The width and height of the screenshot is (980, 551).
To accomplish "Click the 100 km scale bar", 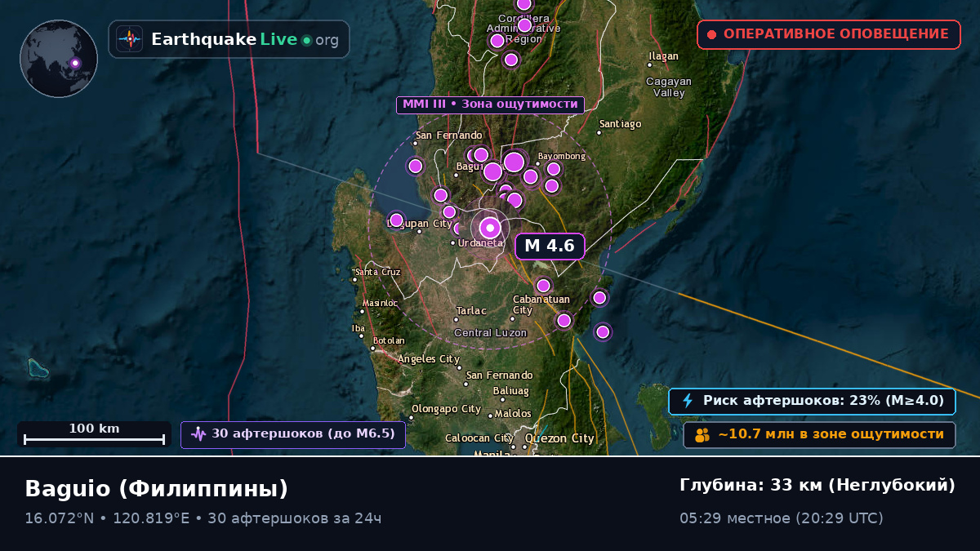I will 94,434.
